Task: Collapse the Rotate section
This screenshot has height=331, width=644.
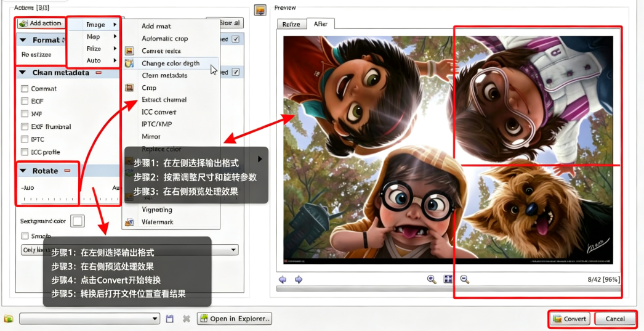Action: coord(23,171)
